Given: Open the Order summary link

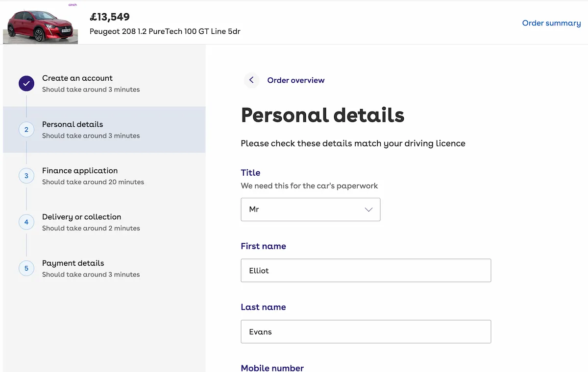Looking at the screenshot, I should pos(551,23).
